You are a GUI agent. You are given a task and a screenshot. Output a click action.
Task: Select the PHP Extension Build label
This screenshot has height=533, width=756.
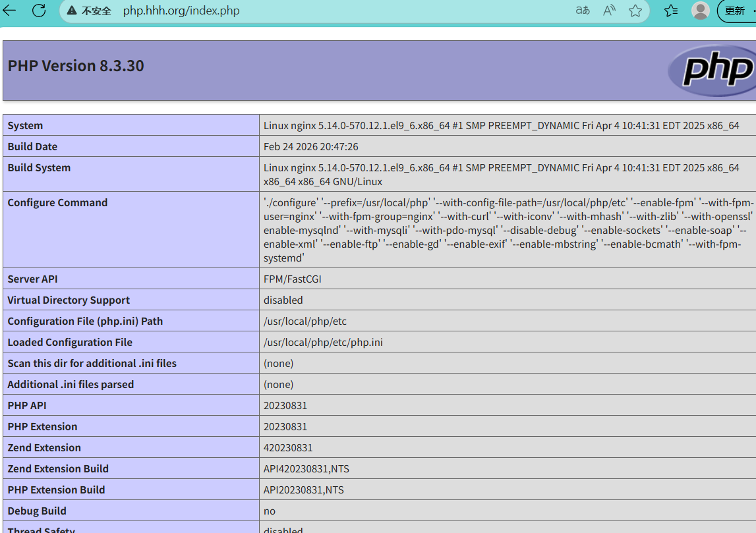tap(56, 490)
